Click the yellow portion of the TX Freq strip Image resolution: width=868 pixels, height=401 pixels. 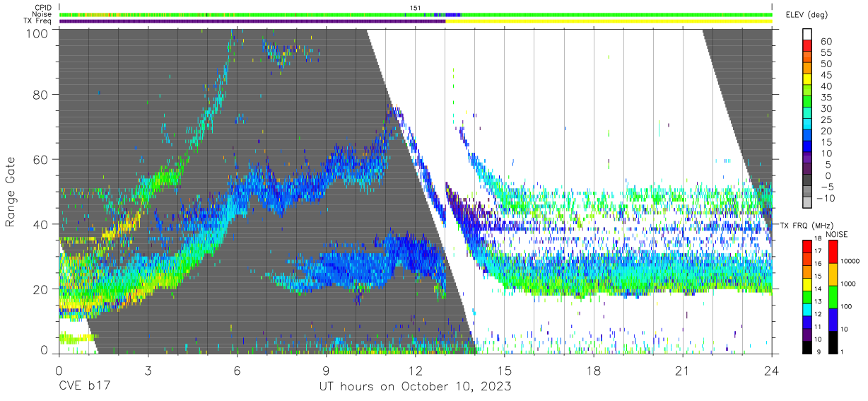609,21
